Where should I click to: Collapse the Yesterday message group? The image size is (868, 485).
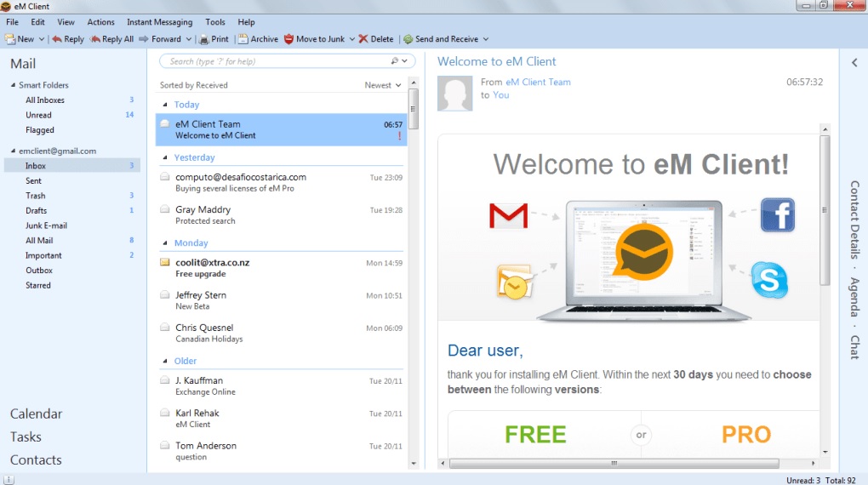pos(165,157)
